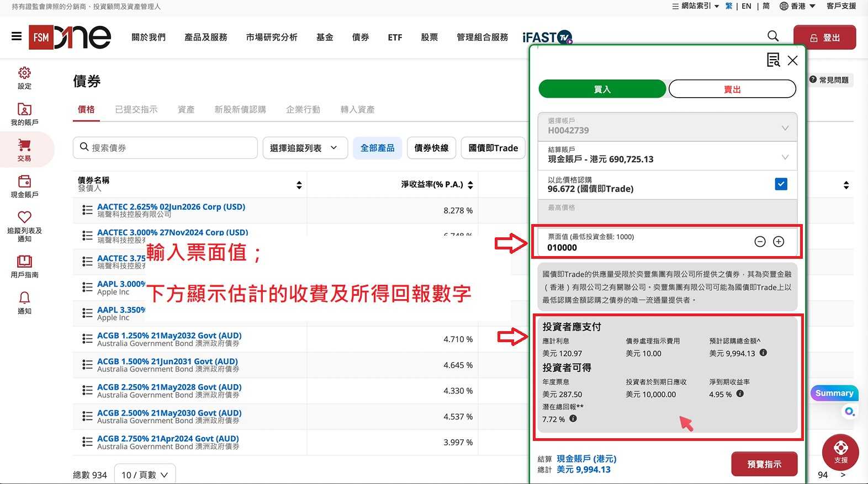Expand the 選擇帳戶 H0042739 dropdown
Screen dimensions: 868x484
pyautogui.click(x=668, y=126)
